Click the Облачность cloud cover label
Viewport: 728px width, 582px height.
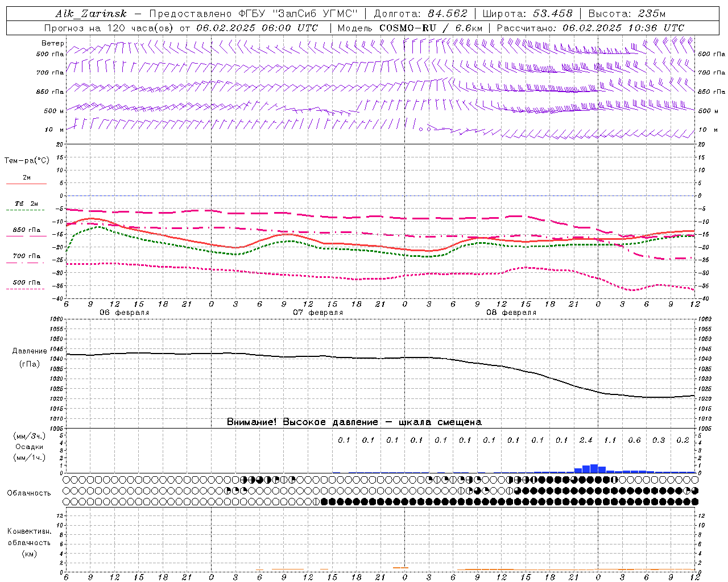click(29, 493)
